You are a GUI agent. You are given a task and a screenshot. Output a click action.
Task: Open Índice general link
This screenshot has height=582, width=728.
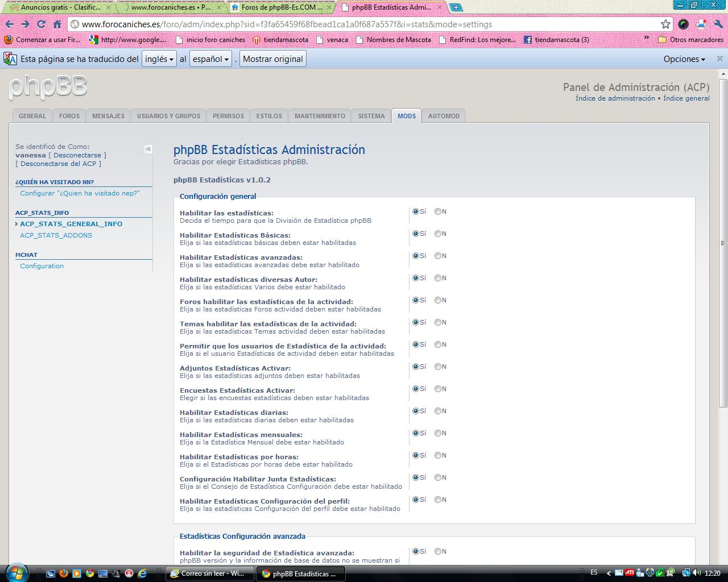[x=686, y=98]
